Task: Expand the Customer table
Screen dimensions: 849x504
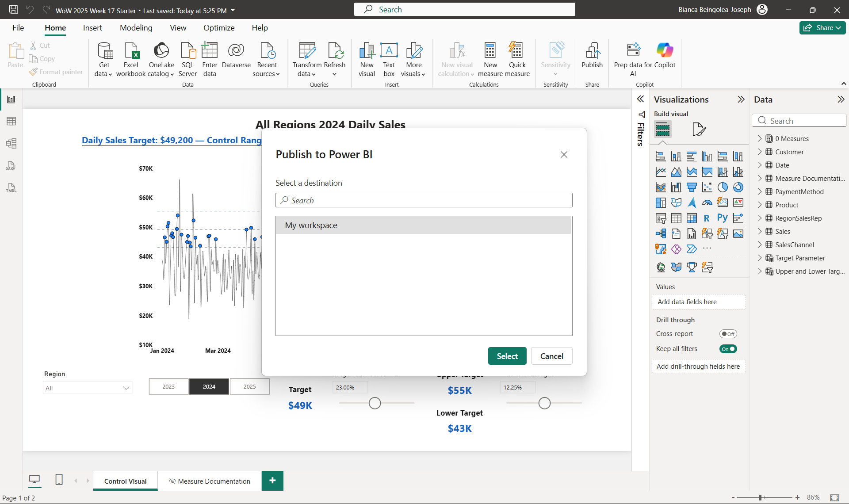Action: click(760, 152)
